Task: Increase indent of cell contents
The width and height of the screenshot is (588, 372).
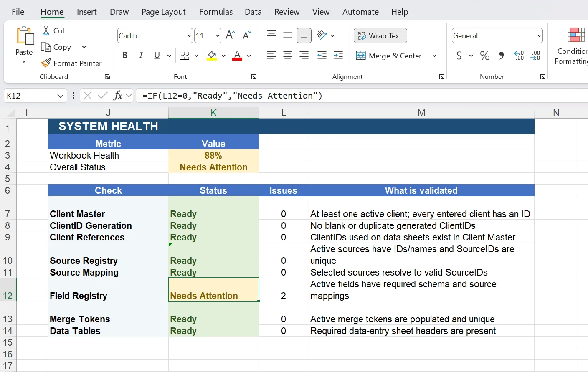Action: [338, 55]
